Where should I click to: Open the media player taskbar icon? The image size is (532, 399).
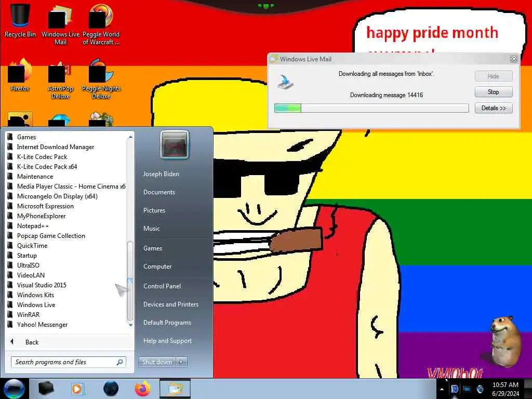[x=77, y=389]
